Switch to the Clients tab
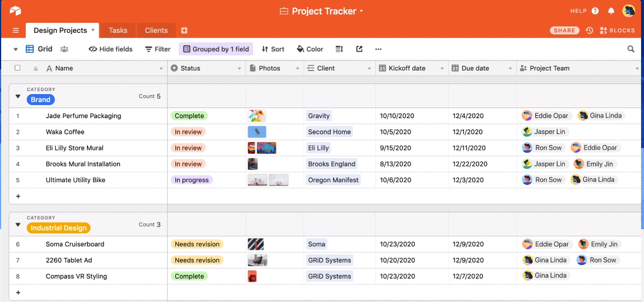Image resolution: width=644 pixels, height=302 pixels. point(156,31)
